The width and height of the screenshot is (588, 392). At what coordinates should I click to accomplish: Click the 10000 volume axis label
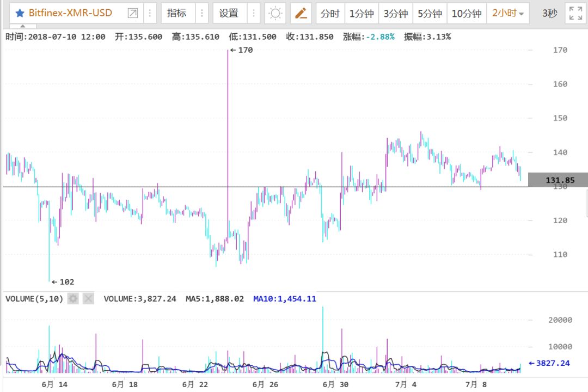(560, 346)
